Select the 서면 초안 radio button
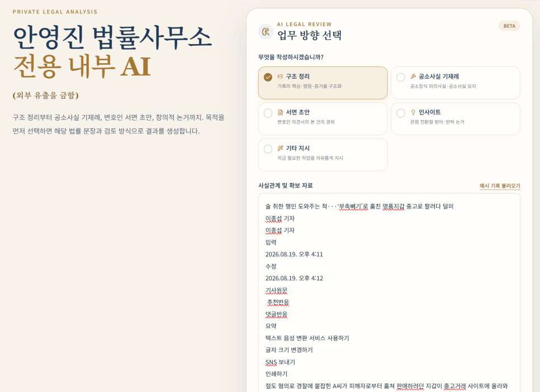The width and height of the screenshot is (540, 392). click(268, 113)
